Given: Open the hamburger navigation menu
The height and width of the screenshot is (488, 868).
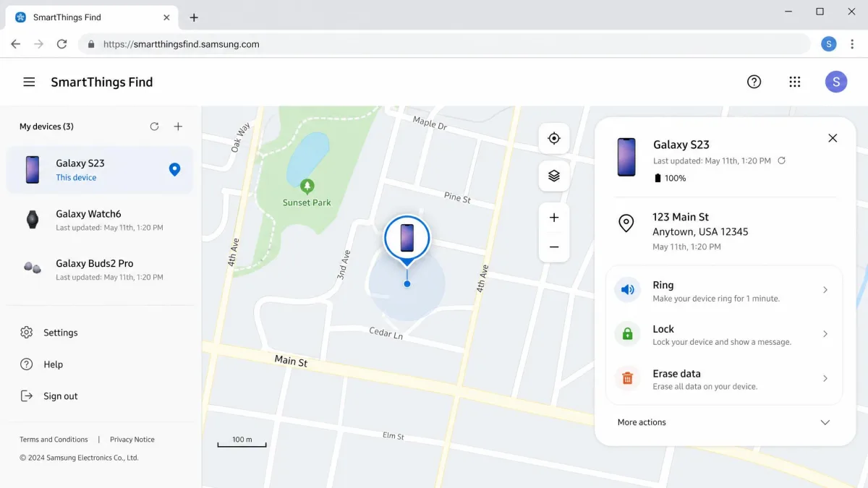Looking at the screenshot, I should [29, 82].
